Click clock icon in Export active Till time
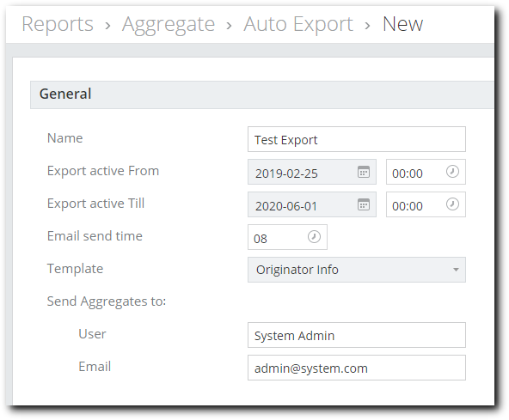Image resolution: width=509 pixels, height=420 pixels. (x=452, y=204)
